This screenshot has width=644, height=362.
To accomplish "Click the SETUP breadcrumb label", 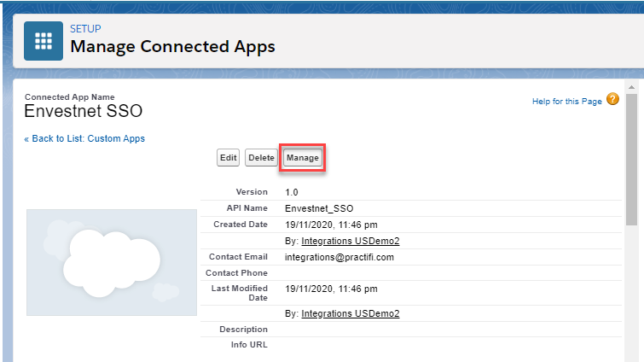I will [x=85, y=29].
